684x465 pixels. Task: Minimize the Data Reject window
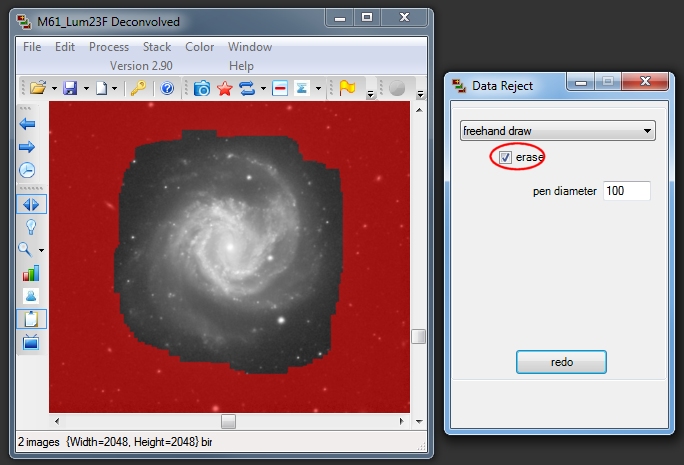click(581, 82)
